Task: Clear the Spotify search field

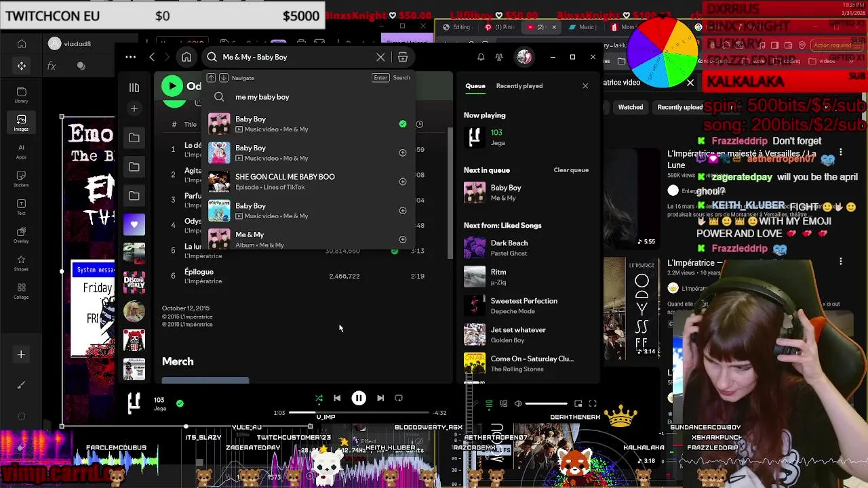Action: click(x=380, y=57)
